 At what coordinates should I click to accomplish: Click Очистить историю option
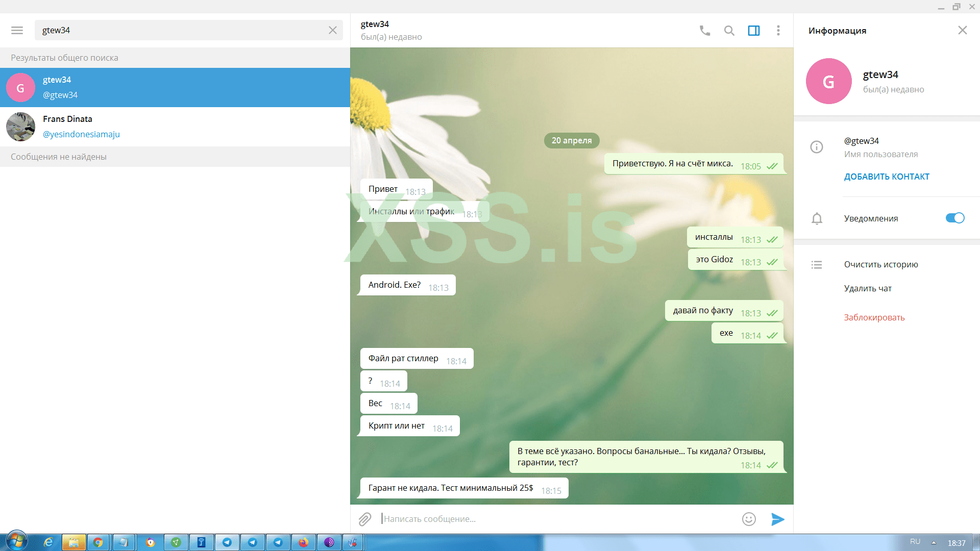click(880, 264)
